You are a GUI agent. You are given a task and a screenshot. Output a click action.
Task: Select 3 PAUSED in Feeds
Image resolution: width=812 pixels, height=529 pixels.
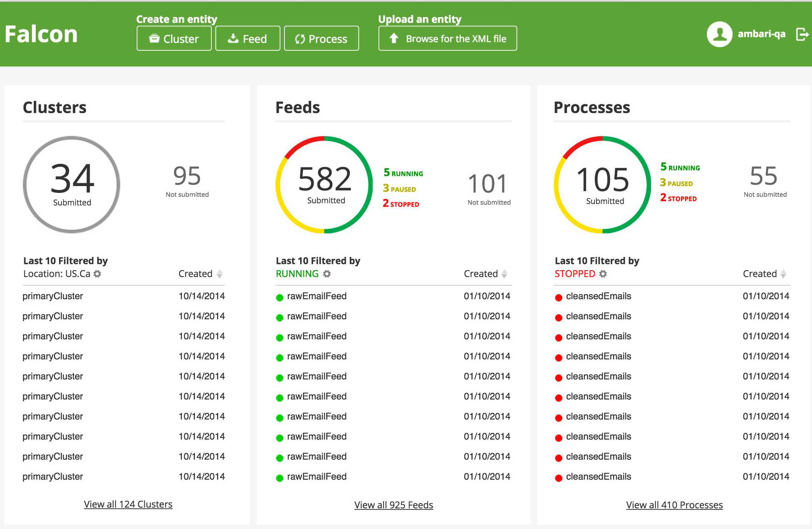(399, 189)
